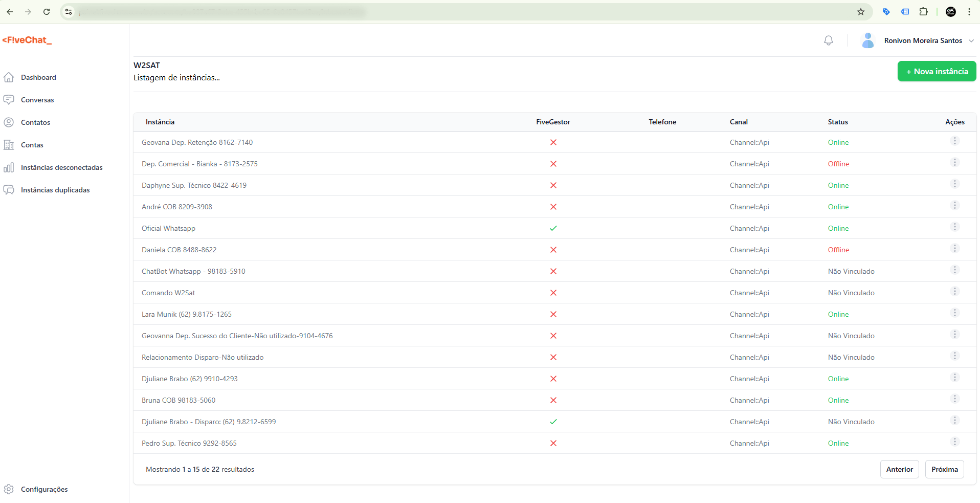
Task: Open actions menu for André COB row
Action: click(x=954, y=205)
